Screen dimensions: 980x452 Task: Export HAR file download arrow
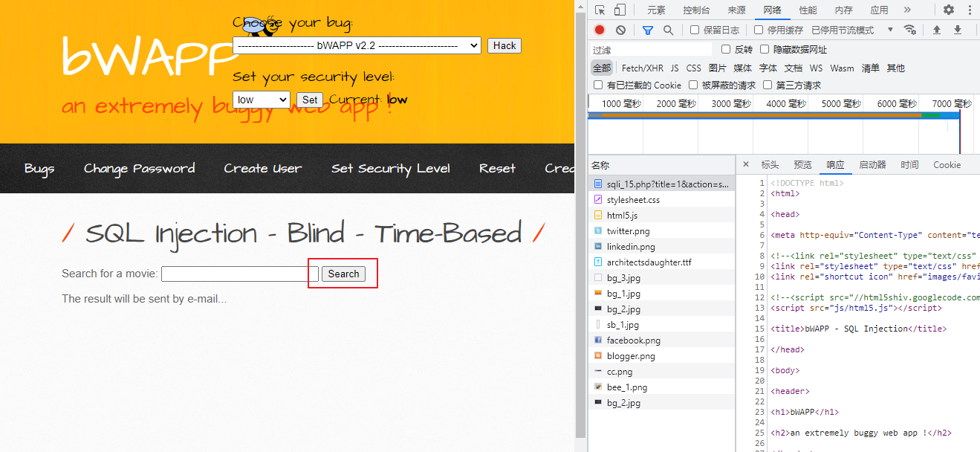pyautogui.click(x=958, y=30)
